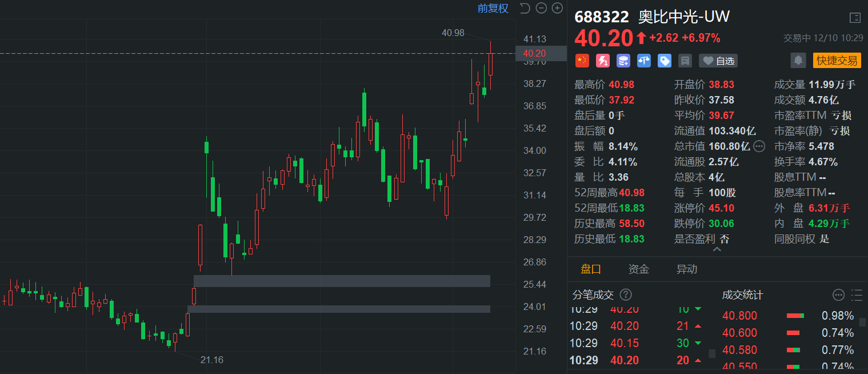Image resolution: width=868 pixels, height=374 pixels.
Task: Click the purple coin stack icon
Action: (623, 61)
